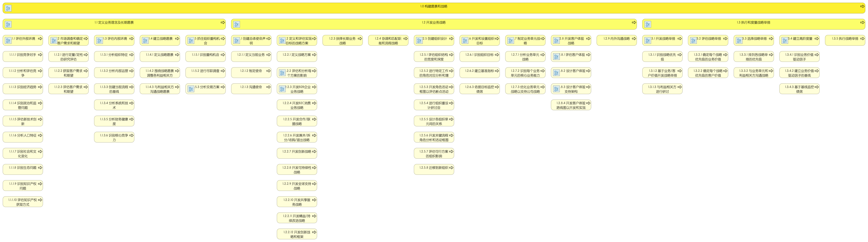Open the hierarchy icon on 评估和分析每个方案的影响

click(282, 73)
